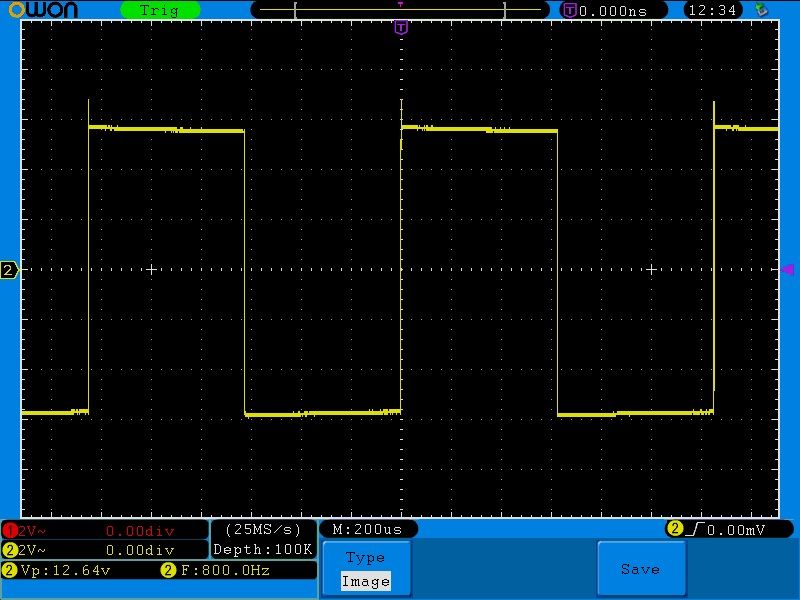Click the purple T trigger position marker
The height and width of the screenshot is (600, 800).
(x=401, y=28)
